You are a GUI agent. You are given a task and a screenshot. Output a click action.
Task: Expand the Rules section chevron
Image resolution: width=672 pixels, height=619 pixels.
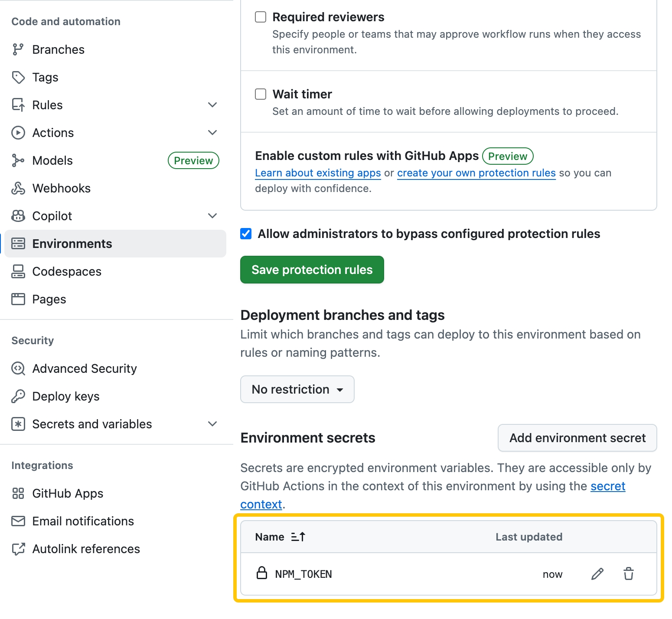(x=212, y=104)
